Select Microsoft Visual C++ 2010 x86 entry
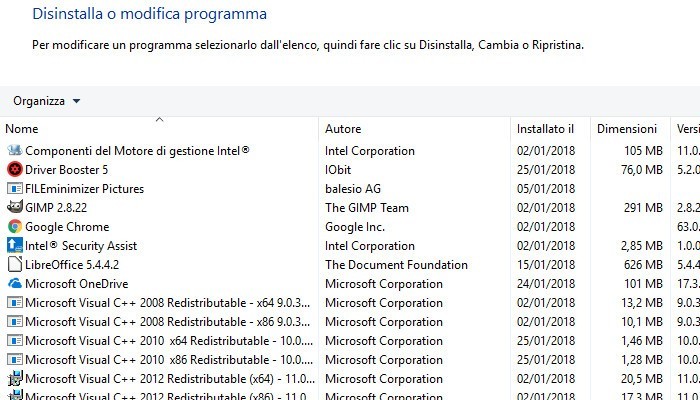Screen dimensions: 700x400 pos(160,360)
